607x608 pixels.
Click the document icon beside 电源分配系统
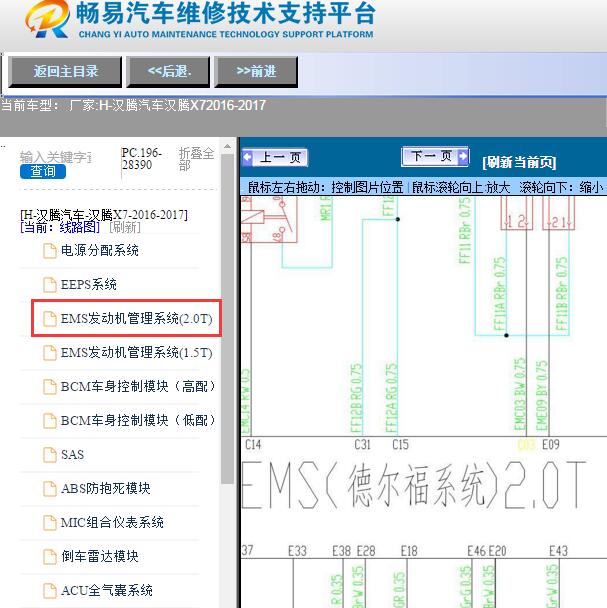(x=50, y=250)
